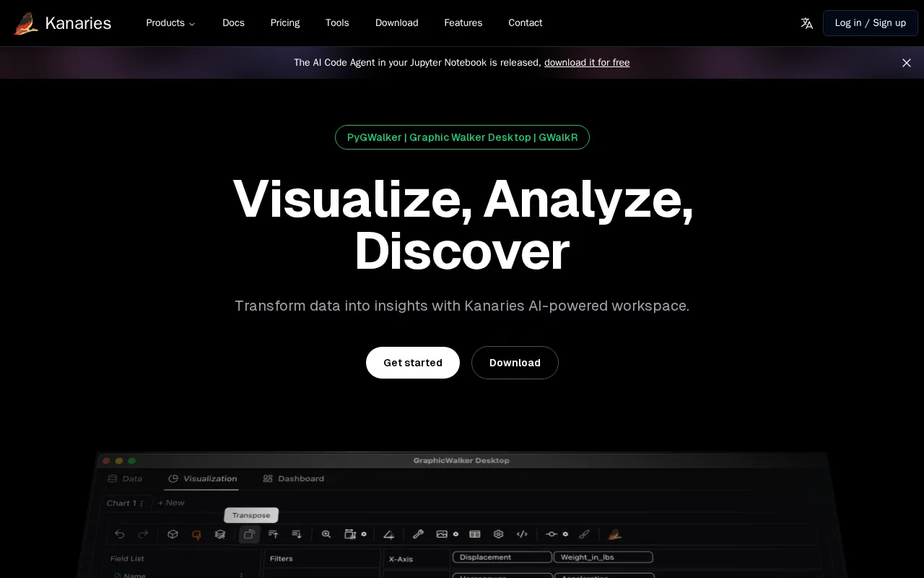
Task: Click the Log in / Sign up button
Action: (x=871, y=23)
